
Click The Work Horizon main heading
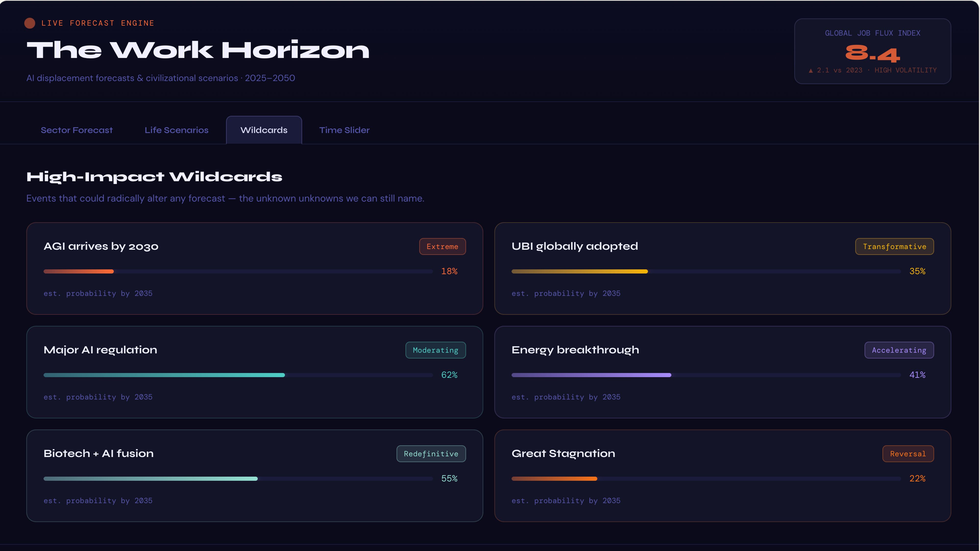tap(198, 50)
